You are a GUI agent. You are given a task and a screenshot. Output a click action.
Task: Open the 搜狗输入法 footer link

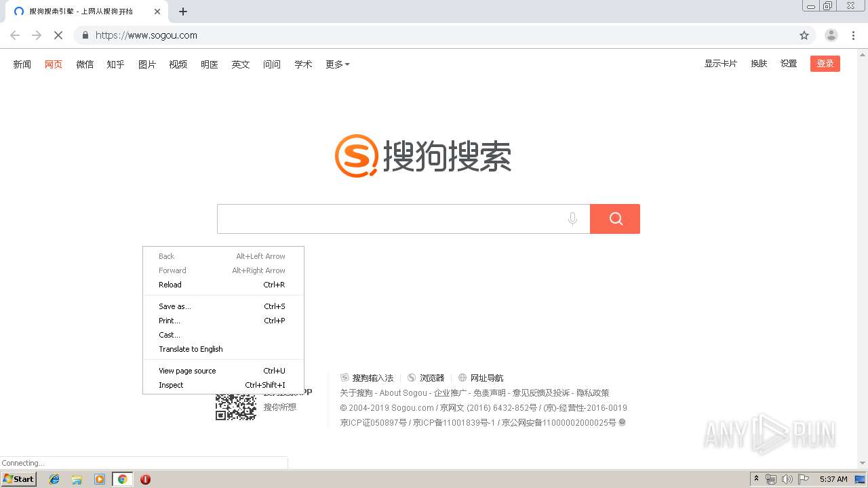pyautogui.click(x=367, y=378)
